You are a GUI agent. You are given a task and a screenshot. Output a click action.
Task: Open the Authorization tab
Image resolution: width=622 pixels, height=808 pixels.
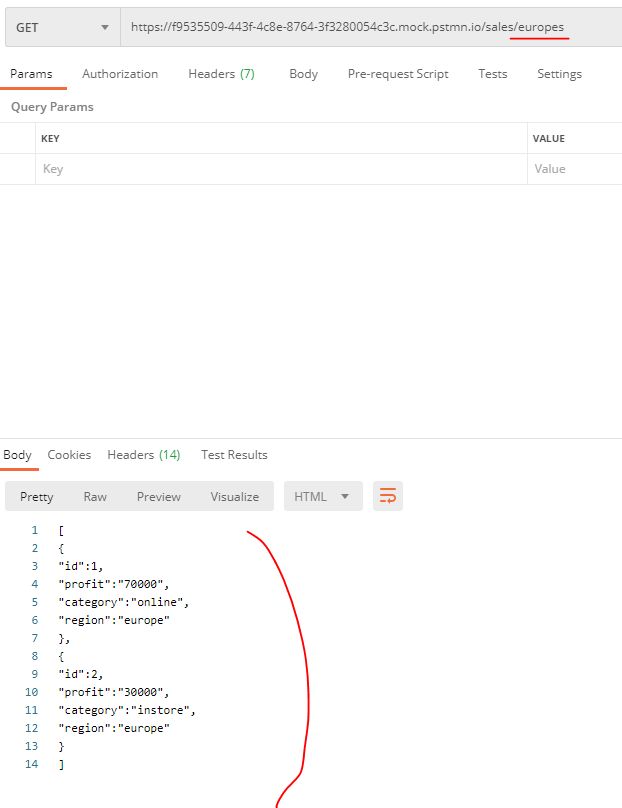point(120,74)
